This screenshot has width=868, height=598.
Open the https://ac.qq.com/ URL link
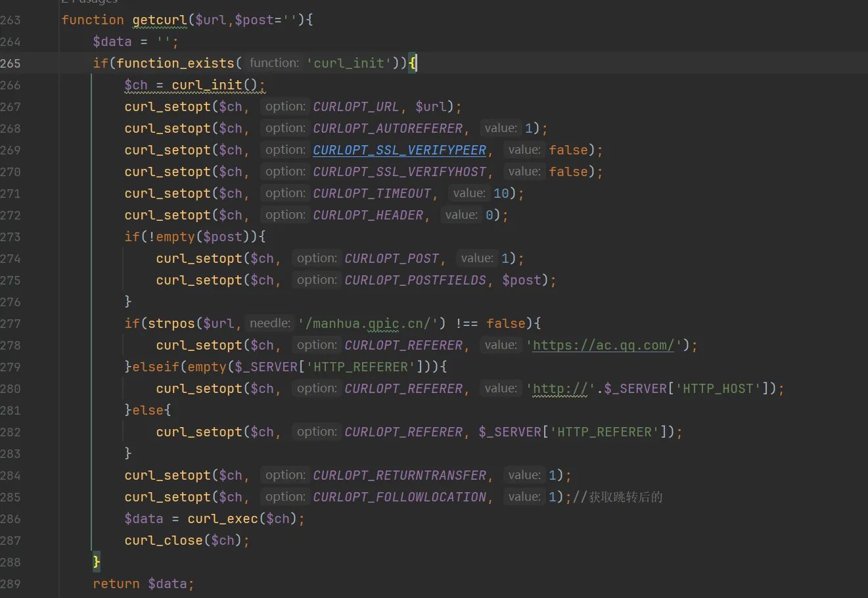coord(603,345)
